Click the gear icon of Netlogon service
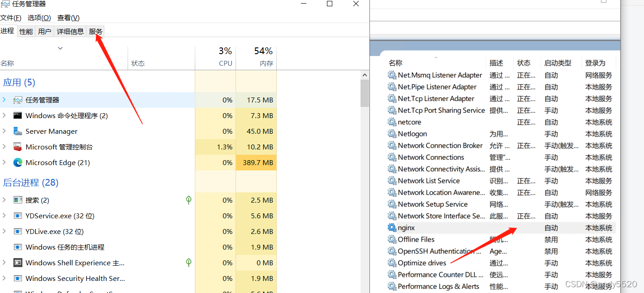This screenshot has width=644, height=293. pyautogui.click(x=392, y=134)
